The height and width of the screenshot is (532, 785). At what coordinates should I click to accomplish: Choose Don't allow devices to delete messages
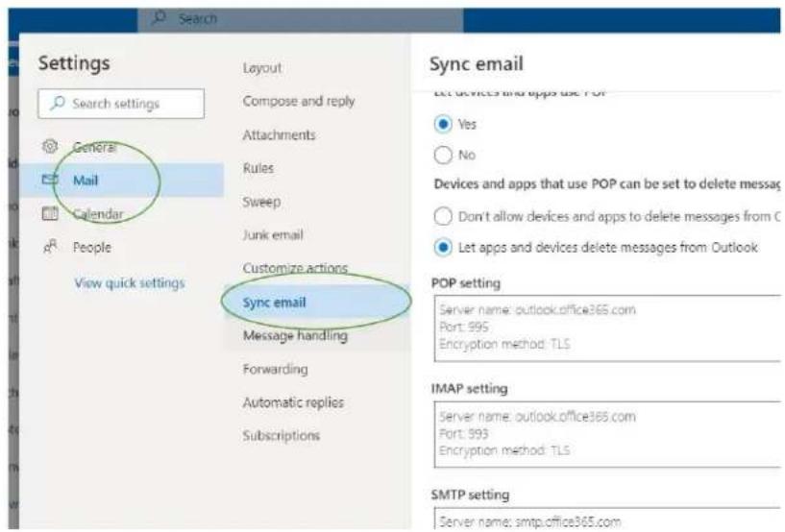[x=443, y=216]
